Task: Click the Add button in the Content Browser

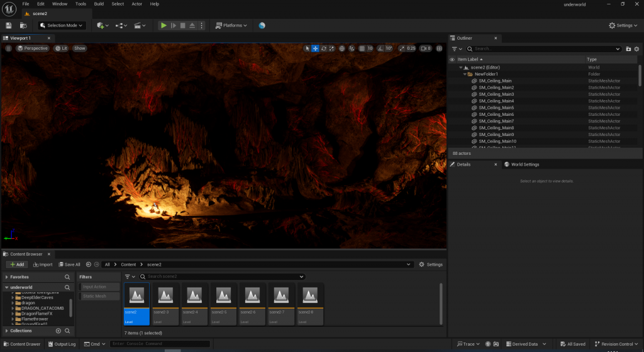Action: pos(17,264)
